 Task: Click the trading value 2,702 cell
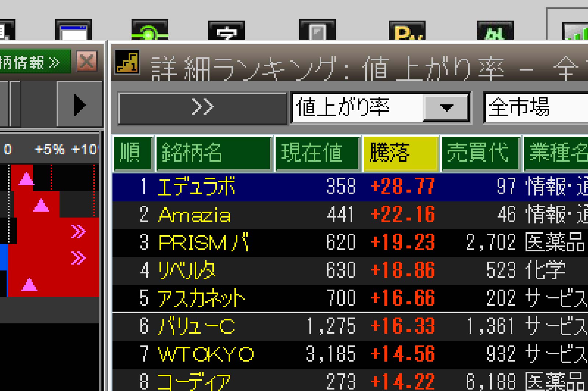tap(491, 242)
